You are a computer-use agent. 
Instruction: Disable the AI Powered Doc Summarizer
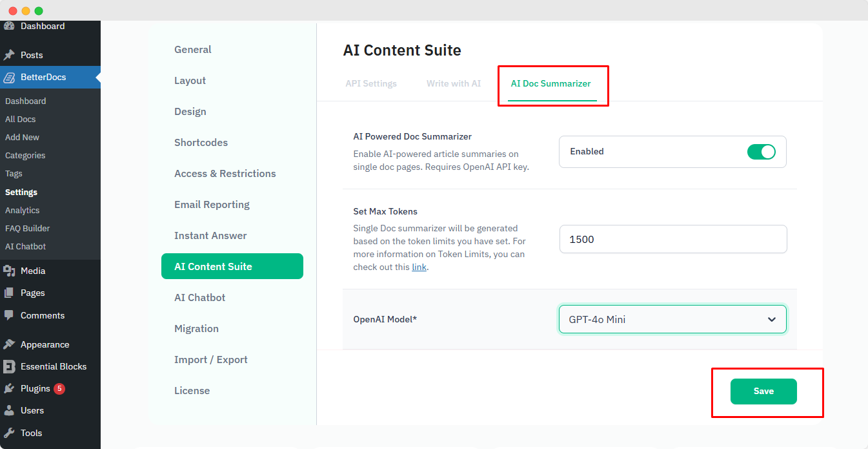[x=762, y=151]
